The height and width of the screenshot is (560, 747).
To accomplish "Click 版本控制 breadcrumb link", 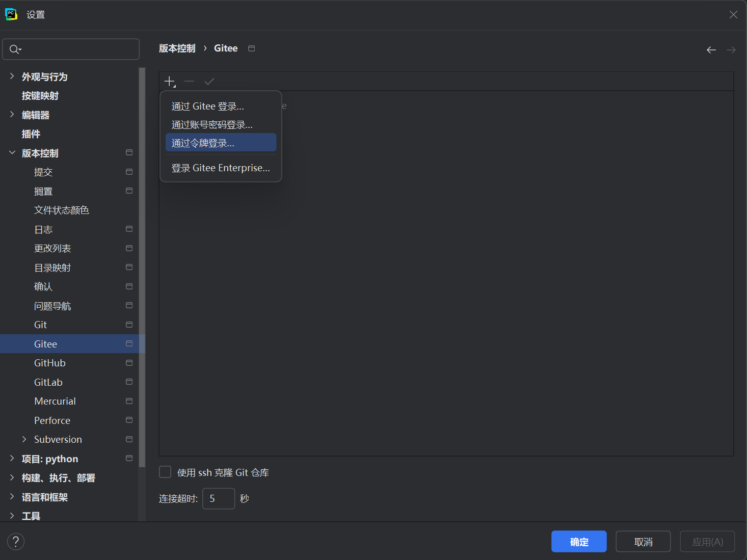I will coord(177,48).
